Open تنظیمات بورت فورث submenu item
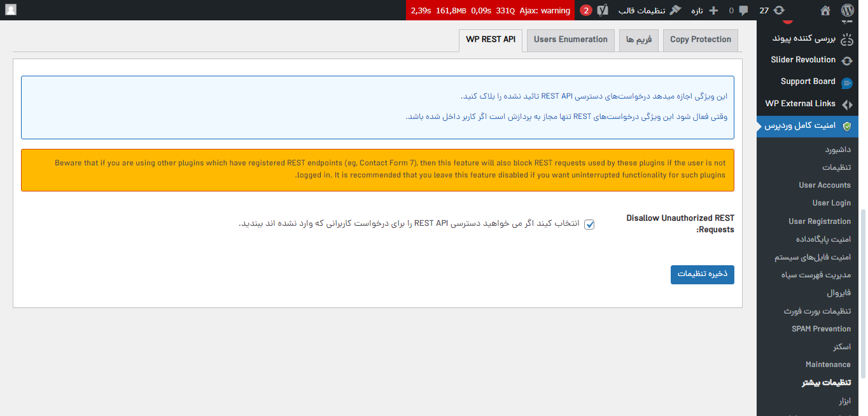 coord(817,311)
